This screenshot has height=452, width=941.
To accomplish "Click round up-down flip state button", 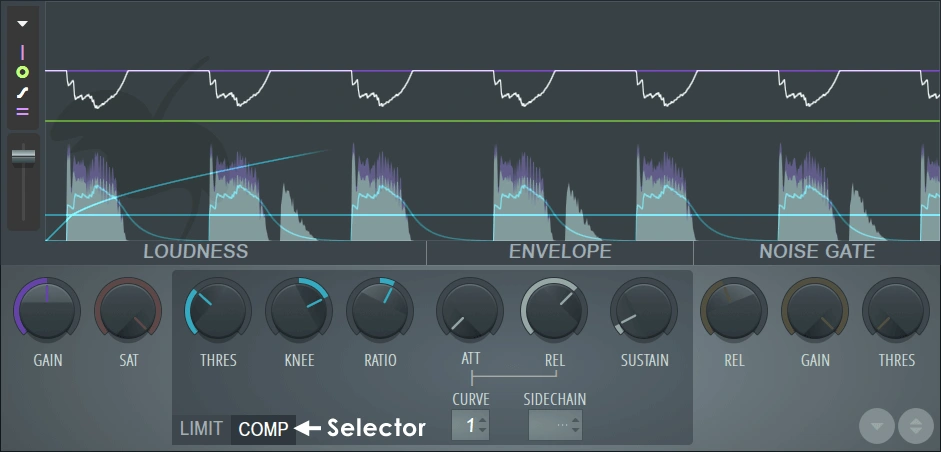I will 916,426.
